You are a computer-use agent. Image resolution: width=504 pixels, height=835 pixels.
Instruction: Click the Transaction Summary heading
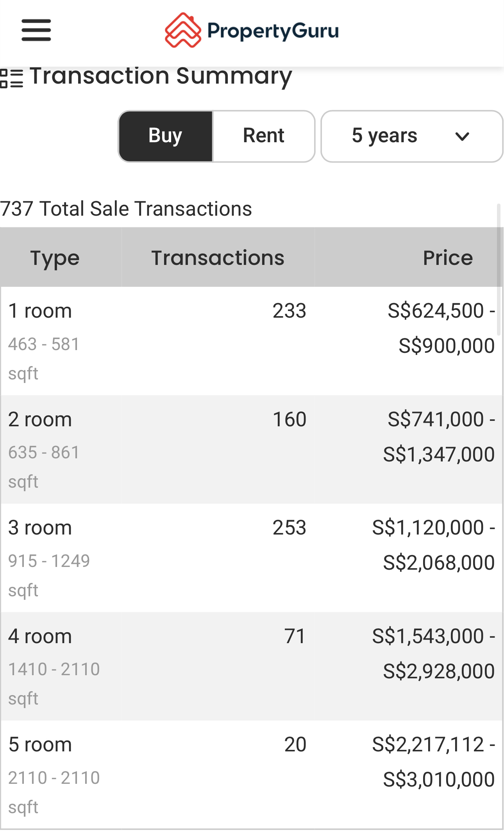tap(161, 76)
